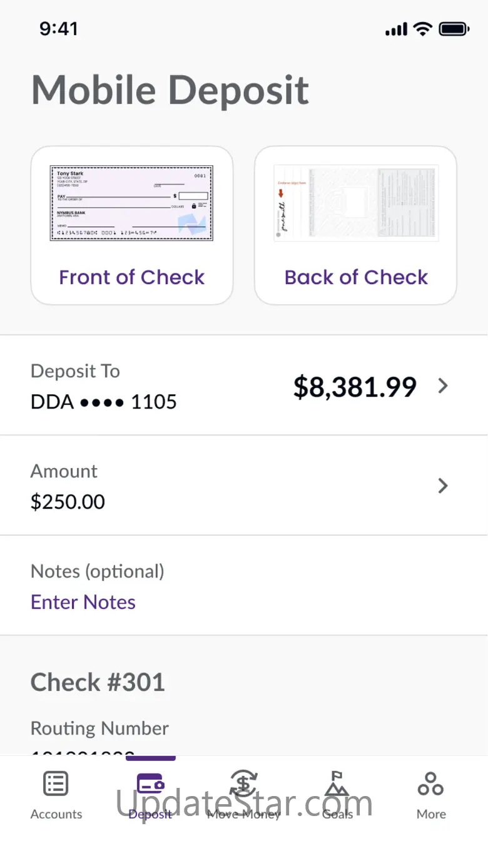Switch to the More tab label
488x868 pixels.
pos(431,814)
